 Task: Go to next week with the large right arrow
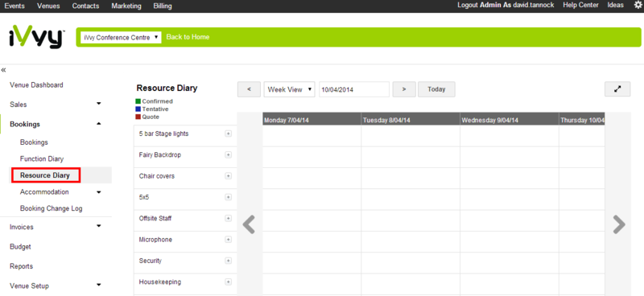tap(619, 224)
